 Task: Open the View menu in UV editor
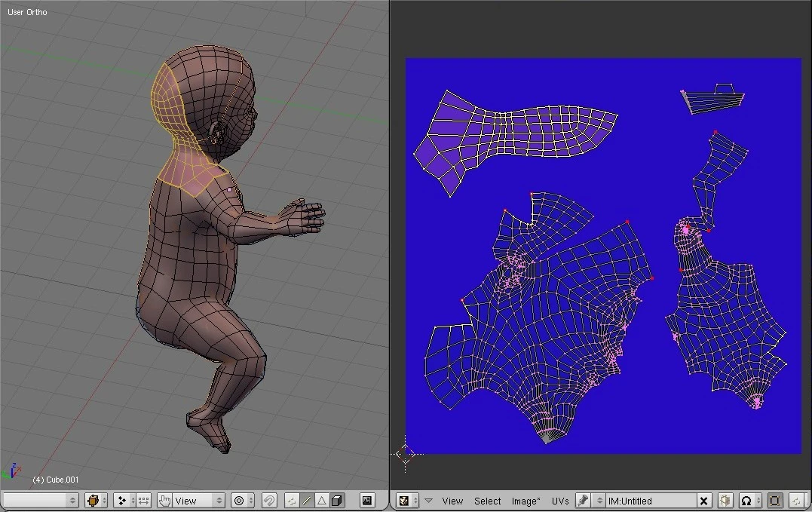[452, 501]
